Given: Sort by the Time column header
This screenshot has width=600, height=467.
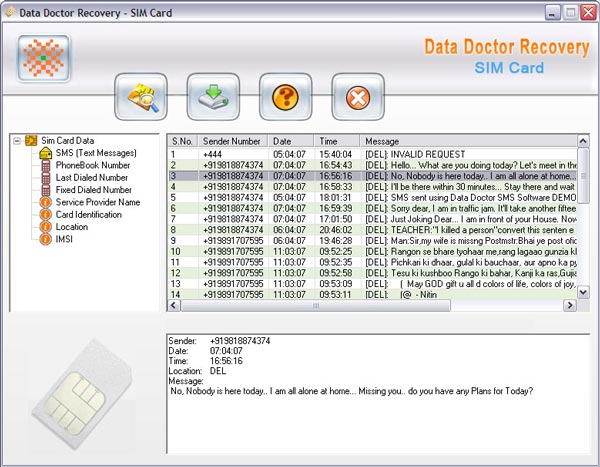Looking at the screenshot, I should pos(337,141).
